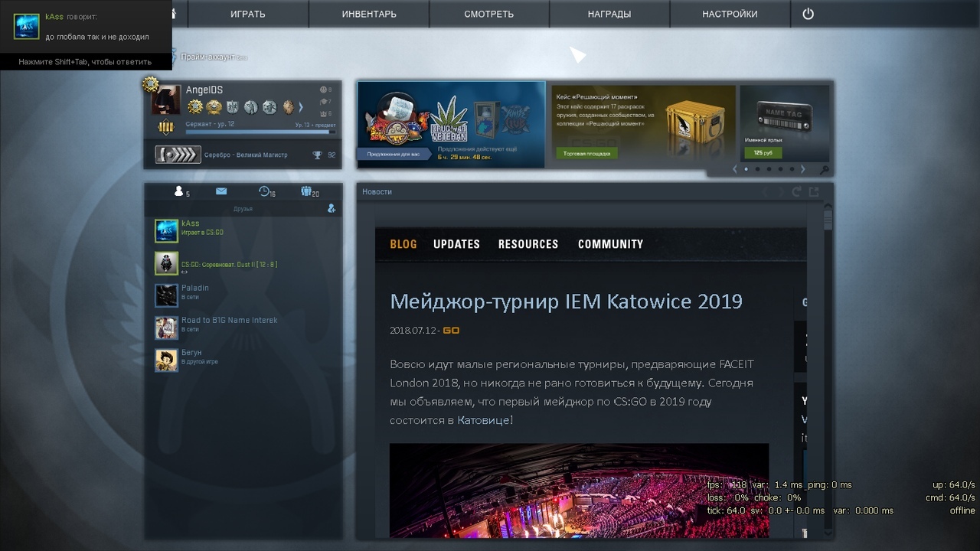Viewport: 980px width, 551px height.
Task: Refresh the news panel
Action: 796,192
